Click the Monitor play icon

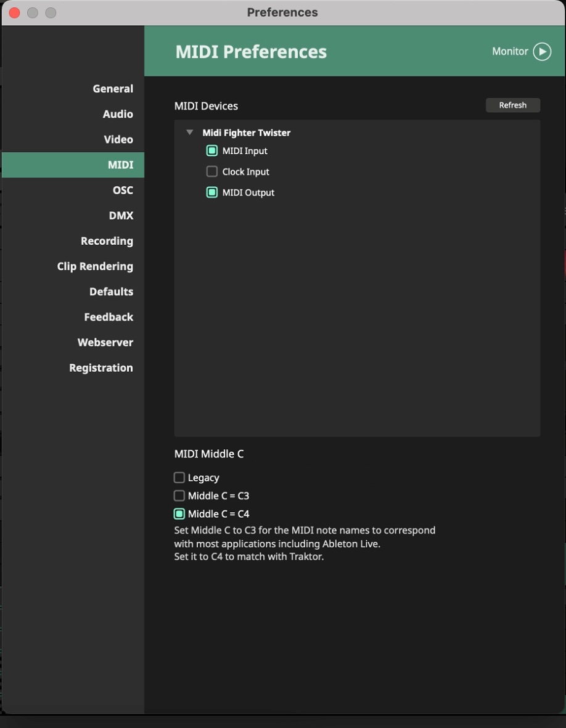pyautogui.click(x=541, y=52)
